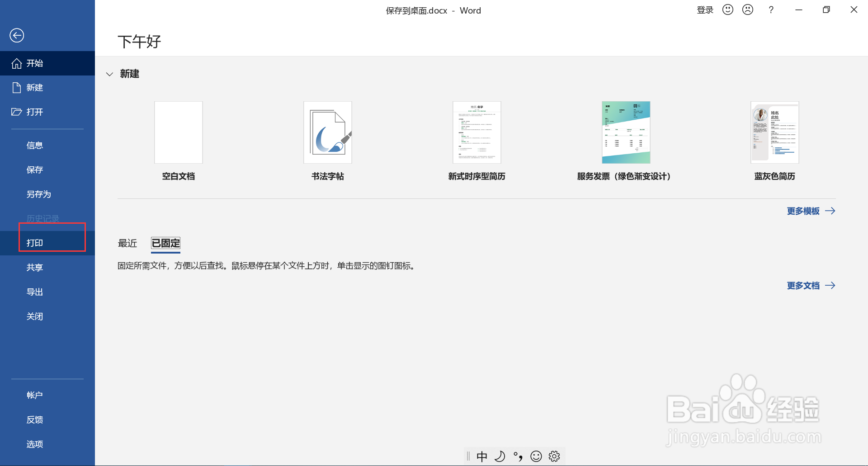Select the 书法字帖 template thumbnail
Screen dimensions: 868x466
(x=328, y=132)
